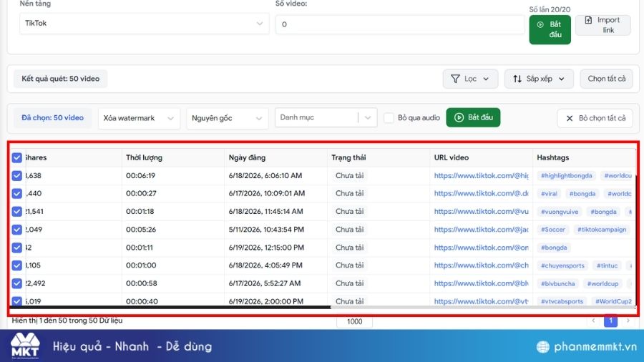Uncheck the row with duration 00:05:26
Screen dimensions: 644x362
click(17, 230)
